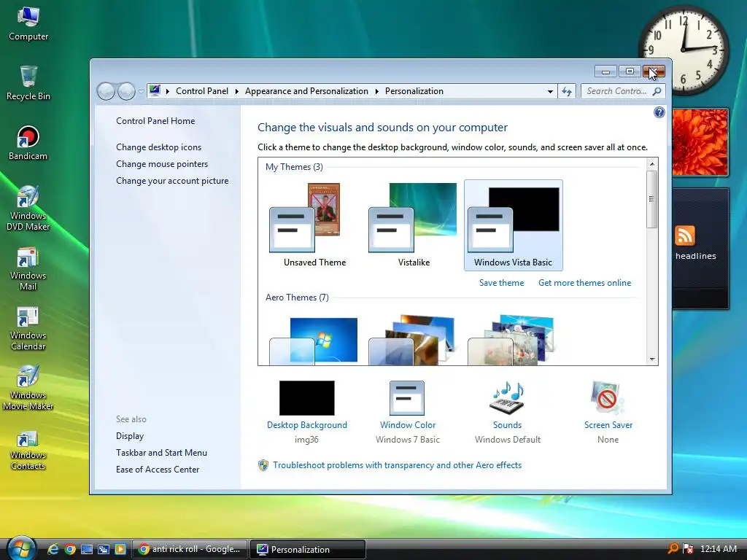Launch Bandicam from the desktop
This screenshot has width=747, height=560.
tap(28, 143)
